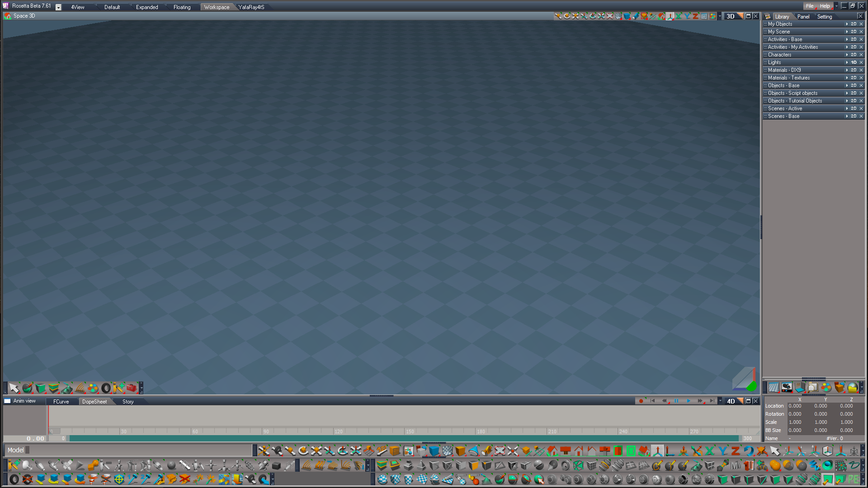Select the wind flag icon
Image resolution: width=868 pixels, height=488 pixels.
click(224, 479)
